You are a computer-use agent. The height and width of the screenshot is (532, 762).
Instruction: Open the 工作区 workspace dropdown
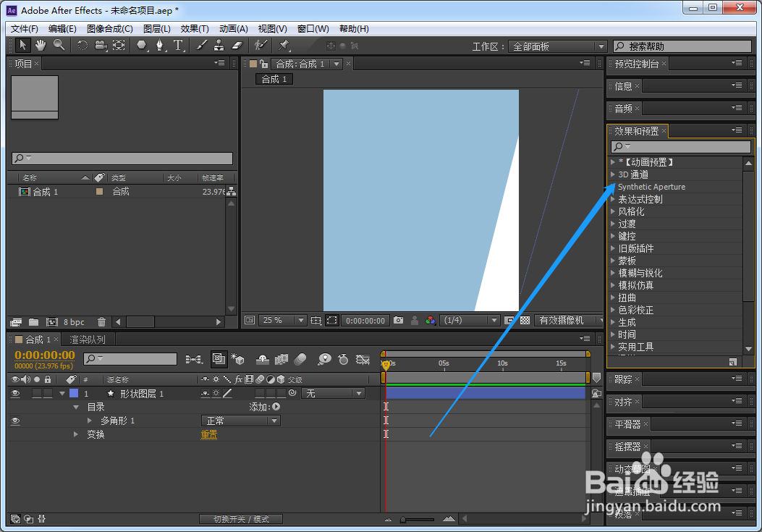point(558,46)
